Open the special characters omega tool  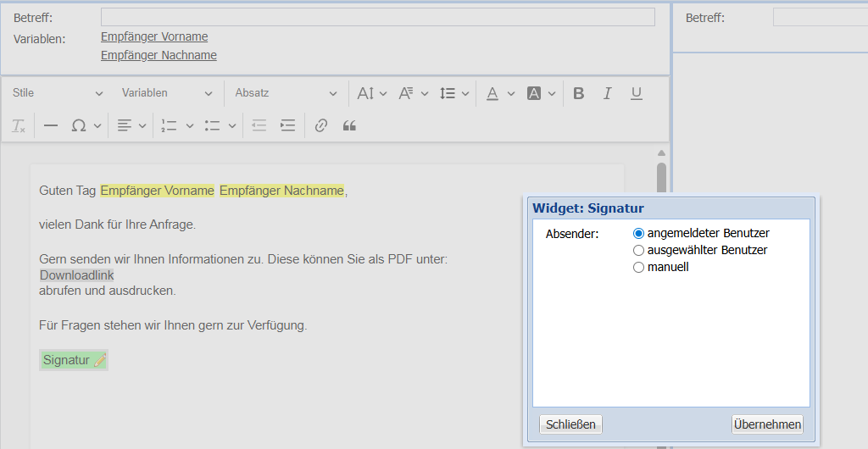coord(79,126)
